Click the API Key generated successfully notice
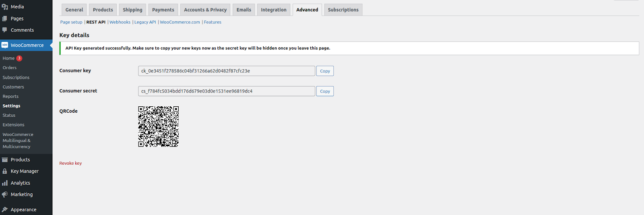Image resolution: width=644 pixels, height=215 pixels. tap(349, 48)
